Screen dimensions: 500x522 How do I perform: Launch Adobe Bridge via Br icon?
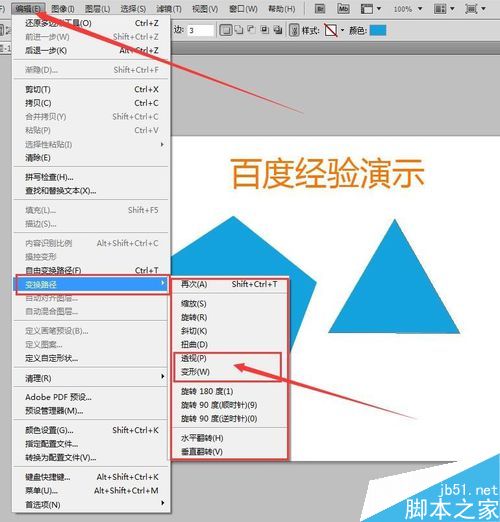click(320, 9)
